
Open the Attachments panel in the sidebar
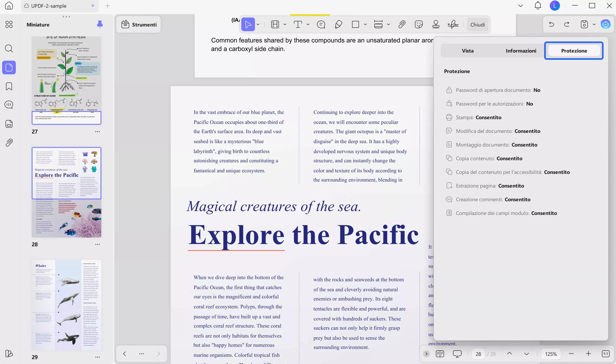tap(9, 142)
